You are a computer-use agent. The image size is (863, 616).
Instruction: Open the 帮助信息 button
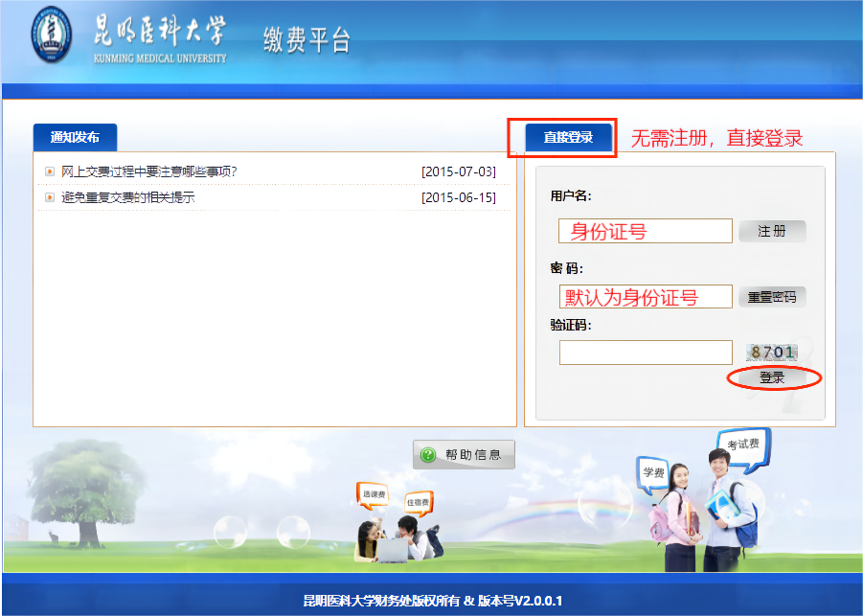click(x=464, y=455)
